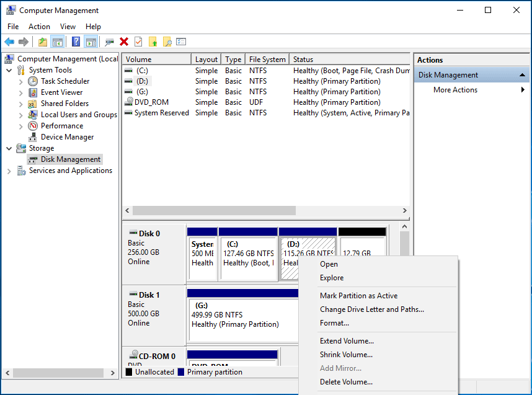Click the (C:) 127.46 GB partition block

coord(248,254)
